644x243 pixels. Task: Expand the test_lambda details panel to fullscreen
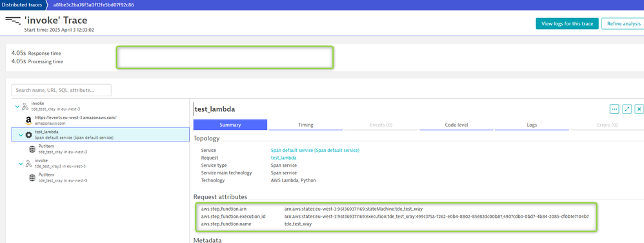point(627,109)
